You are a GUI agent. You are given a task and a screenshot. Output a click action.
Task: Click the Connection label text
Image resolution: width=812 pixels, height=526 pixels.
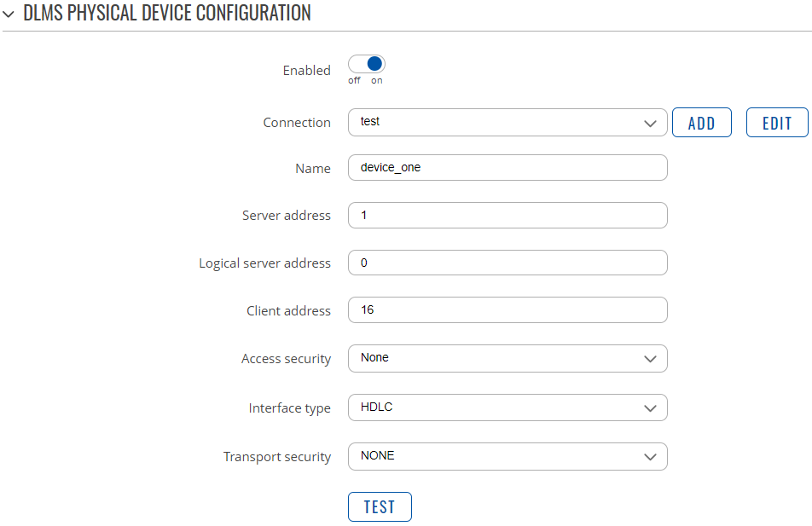[296, 123]
